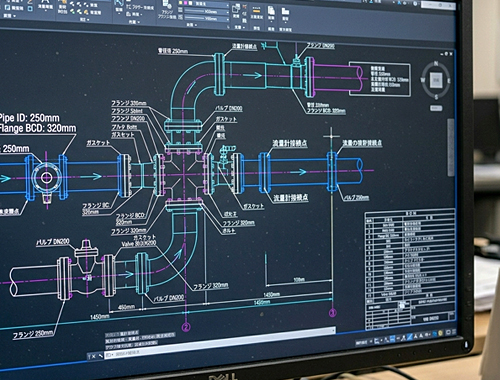Screen dimensions: 500x380
Task: Click the S direction on the ViewCube compass
Action: (436, 97)
